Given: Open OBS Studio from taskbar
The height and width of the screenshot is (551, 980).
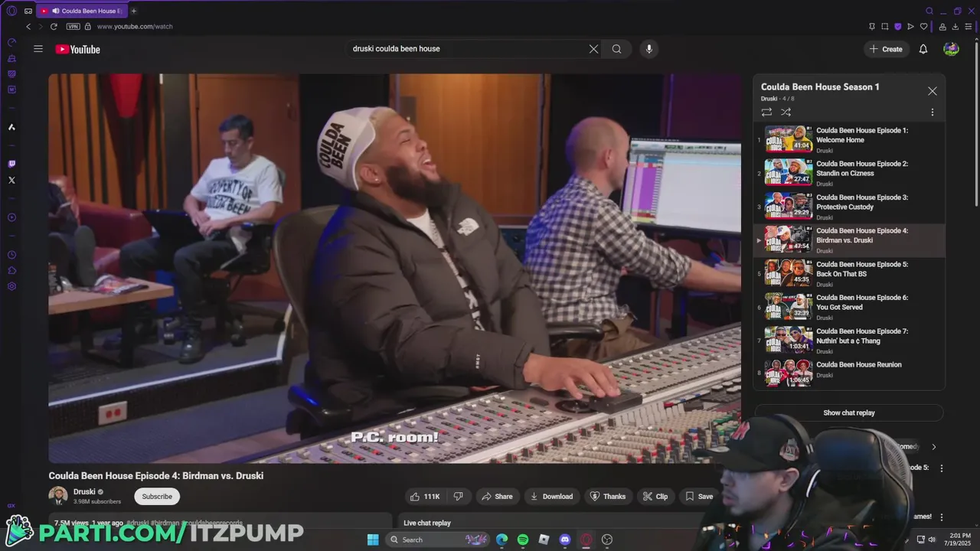Looking at the screenshot, I should click(x=607, y=540).
